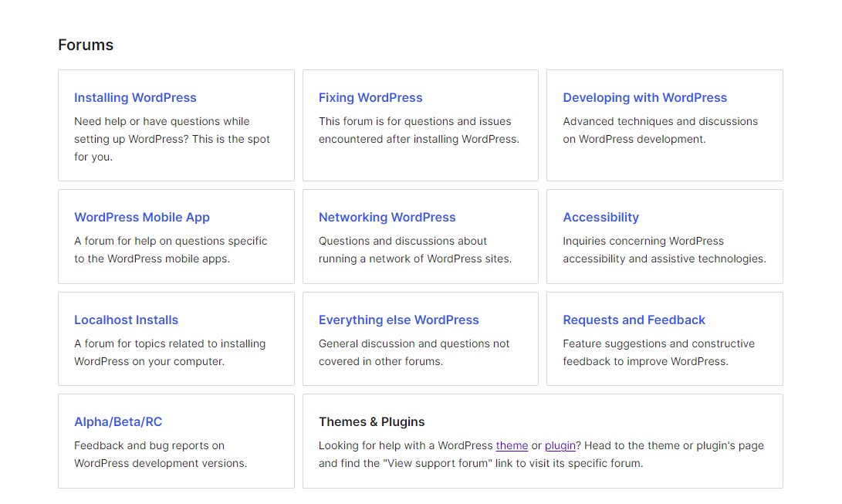Click text 'Feedback and bug reports on'
The height and width of the screenshot is (504, 842).
pyautogui.click(x=149, y=445)
